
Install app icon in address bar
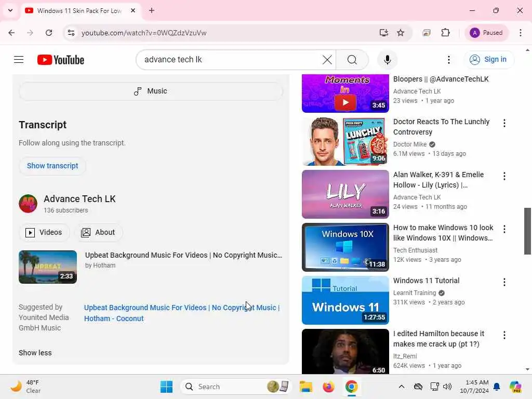(x=384, y=33)
